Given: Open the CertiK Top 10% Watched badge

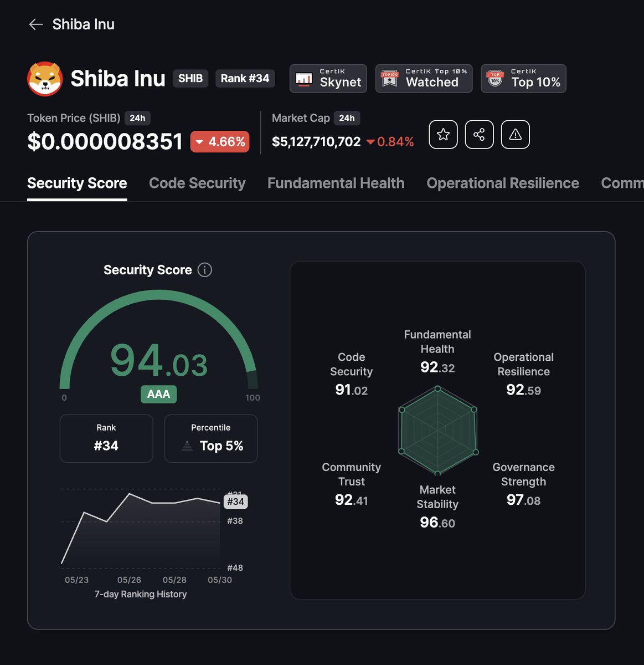Looking at the screenshot, I should coord(424,78).
